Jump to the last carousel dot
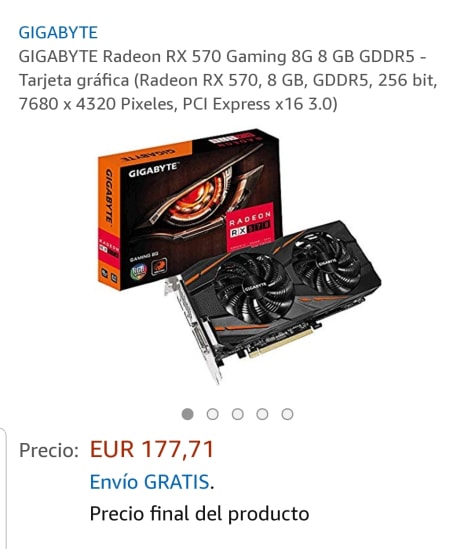This screenshot has width=475, height=549. (x=287, y=414)
